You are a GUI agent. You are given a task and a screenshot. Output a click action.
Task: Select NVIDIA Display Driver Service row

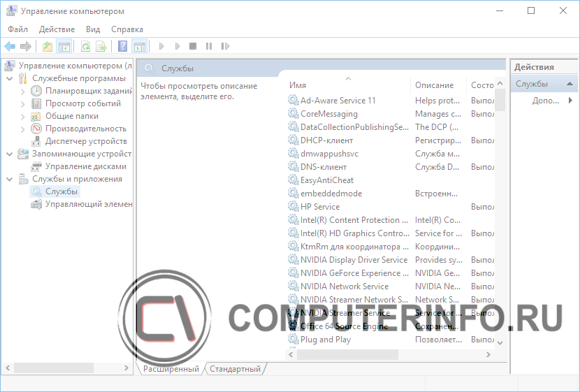[x=391, y=260]
